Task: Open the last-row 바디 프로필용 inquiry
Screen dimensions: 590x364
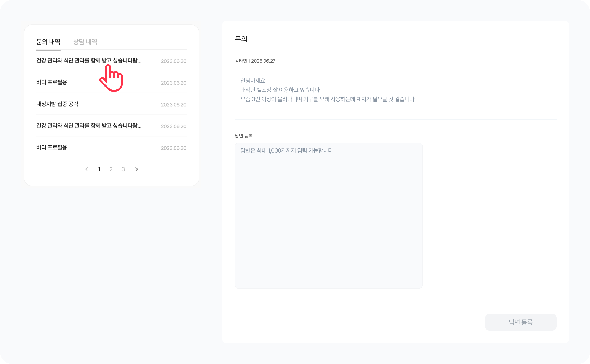Action: pos(52,147)
